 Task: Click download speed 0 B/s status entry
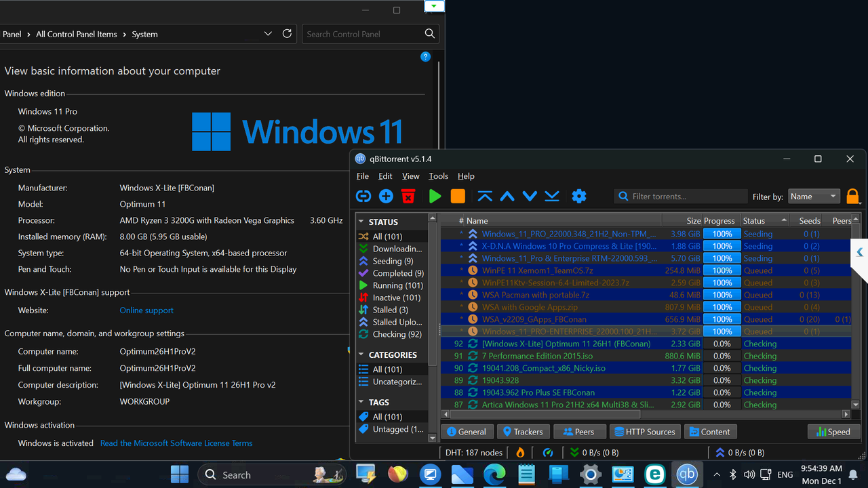(x=594, y=452)
